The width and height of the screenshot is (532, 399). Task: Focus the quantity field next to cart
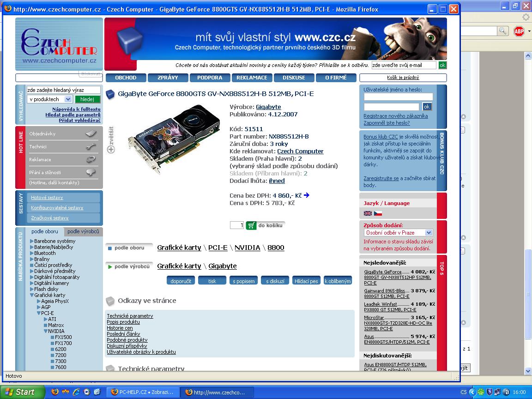click(x=237, y=225)
